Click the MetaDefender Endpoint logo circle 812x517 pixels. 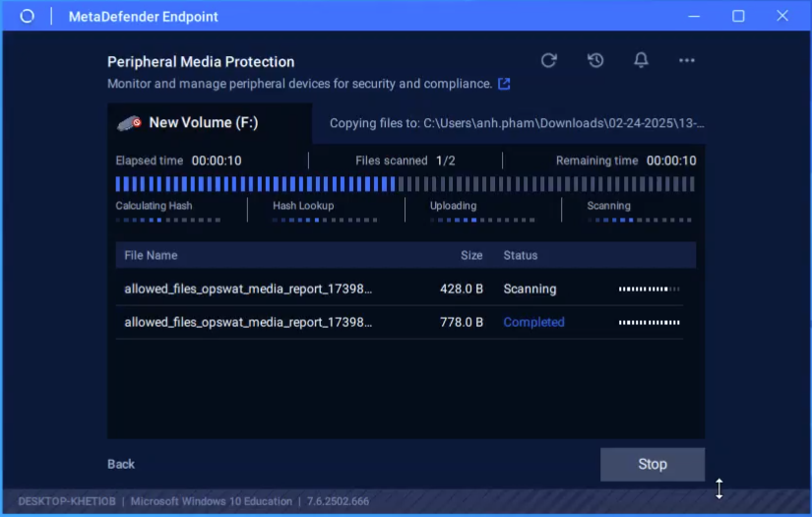[x=27, y=16]
